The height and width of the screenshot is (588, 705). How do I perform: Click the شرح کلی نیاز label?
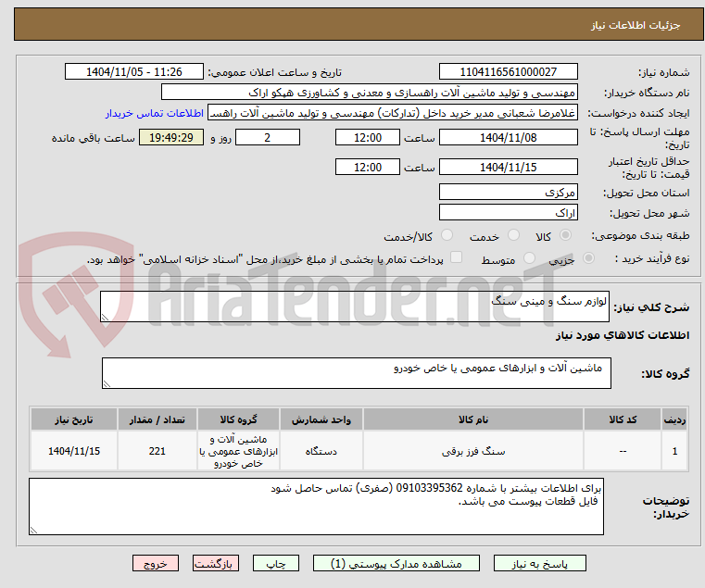click(x=651, y=307)
